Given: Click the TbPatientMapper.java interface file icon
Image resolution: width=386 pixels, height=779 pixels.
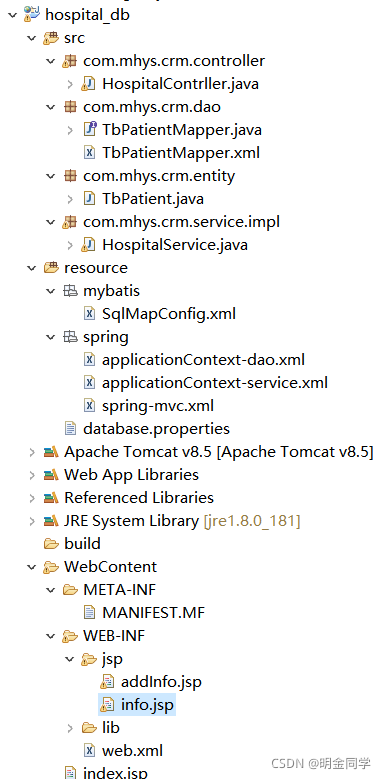Looking at the screenshot, I should pos(89,130).
